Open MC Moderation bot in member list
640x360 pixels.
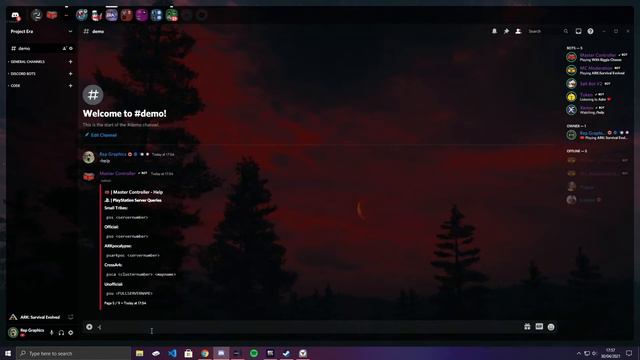pyautogui.click(x=597, y=70)
